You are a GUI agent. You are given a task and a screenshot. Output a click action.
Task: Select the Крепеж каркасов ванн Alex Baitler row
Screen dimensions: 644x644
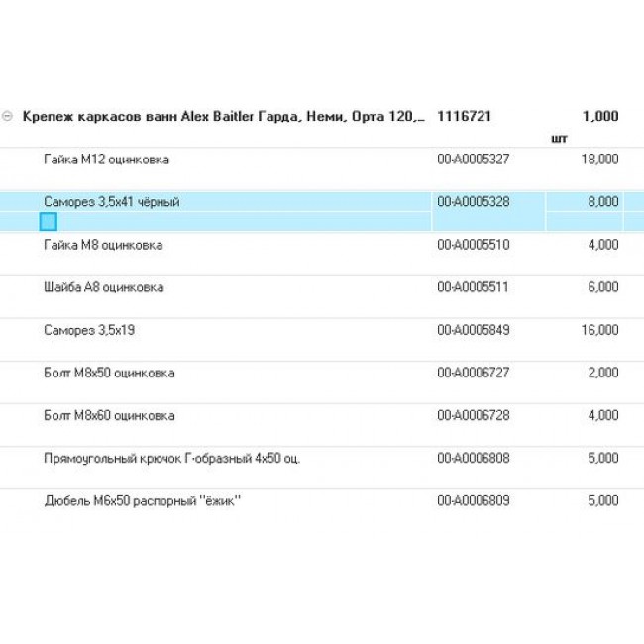click(223, 116)
